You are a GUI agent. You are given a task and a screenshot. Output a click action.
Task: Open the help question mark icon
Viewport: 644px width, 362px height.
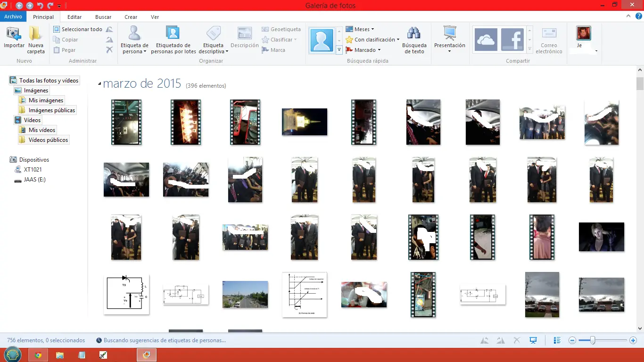pyautogui.click(x=639, y=16)
